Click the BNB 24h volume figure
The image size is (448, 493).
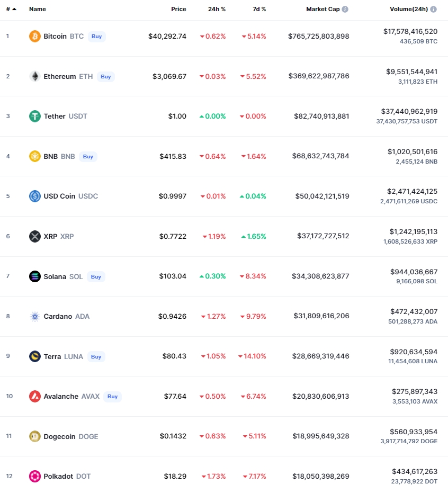click(413, 151)
